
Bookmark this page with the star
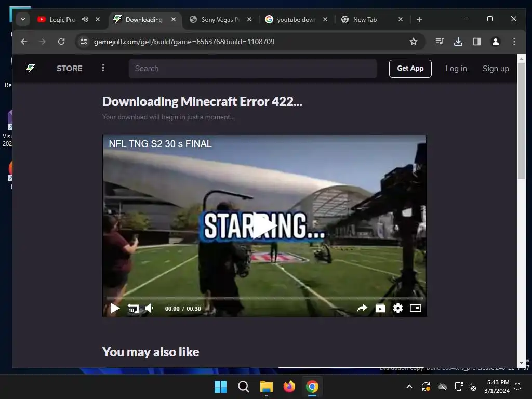[x=413, y=42]
